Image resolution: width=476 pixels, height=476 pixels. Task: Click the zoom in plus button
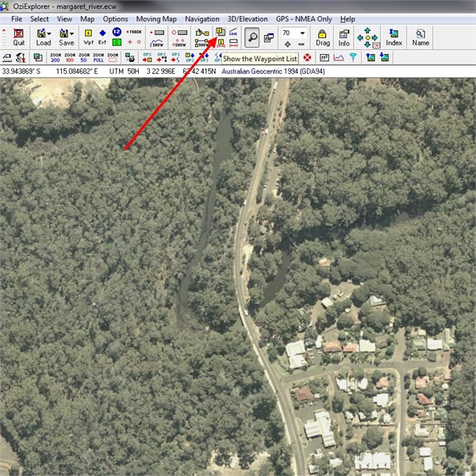[287, 44]
